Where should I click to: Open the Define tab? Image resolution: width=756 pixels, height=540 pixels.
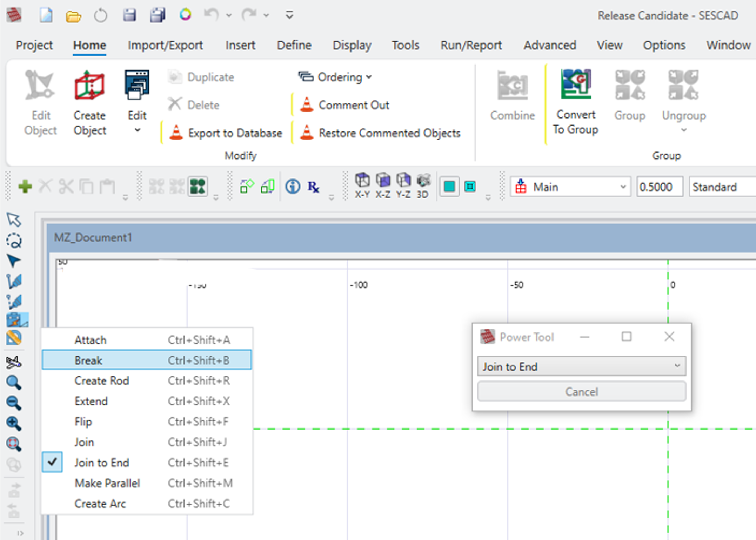pyautogui.click(x=294, y=45)
